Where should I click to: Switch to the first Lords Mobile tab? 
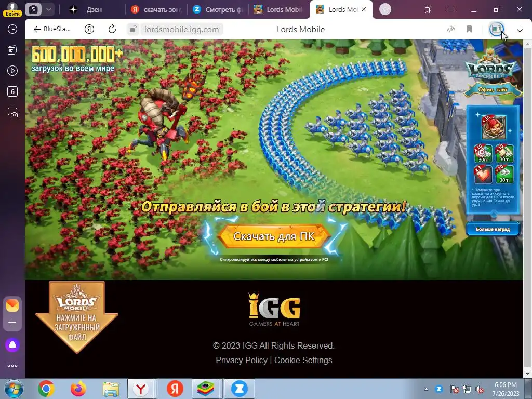(x=280, y=9)
